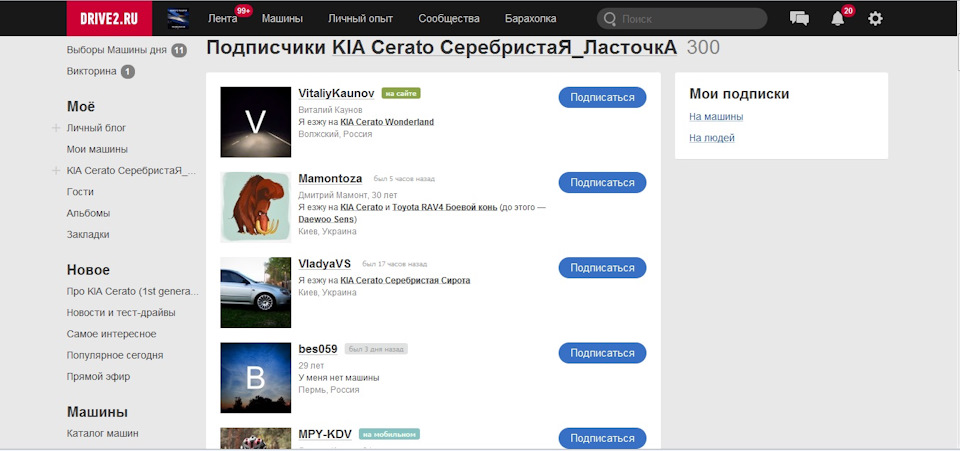Open Мои машины in sidebar
Screen dimensions: 960x451
97,149
